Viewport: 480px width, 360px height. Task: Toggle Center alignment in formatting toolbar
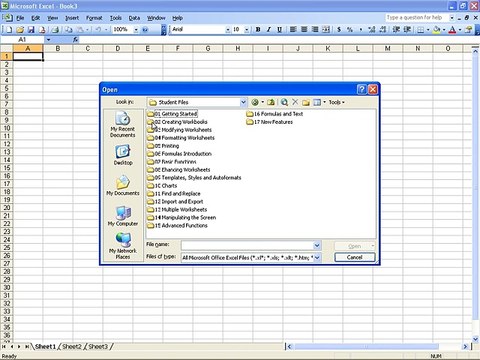pyautogui.click(x=304, y=30)
